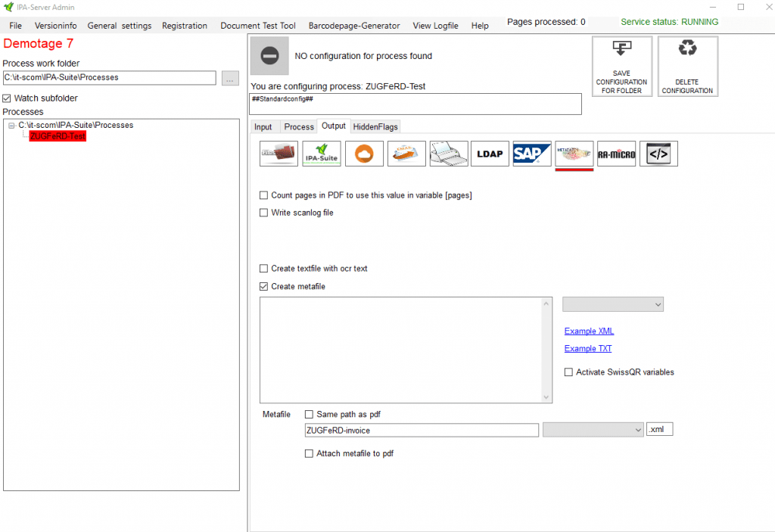The image size is (775, 532).
Task: Click the IPA-Suite output icon
Action: pyautogui.click(x=321, y=154)
